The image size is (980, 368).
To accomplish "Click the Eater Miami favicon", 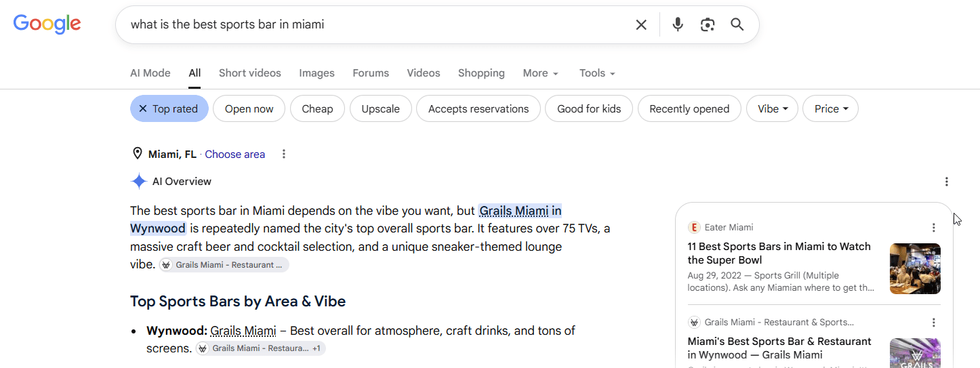I will [694, 228].
